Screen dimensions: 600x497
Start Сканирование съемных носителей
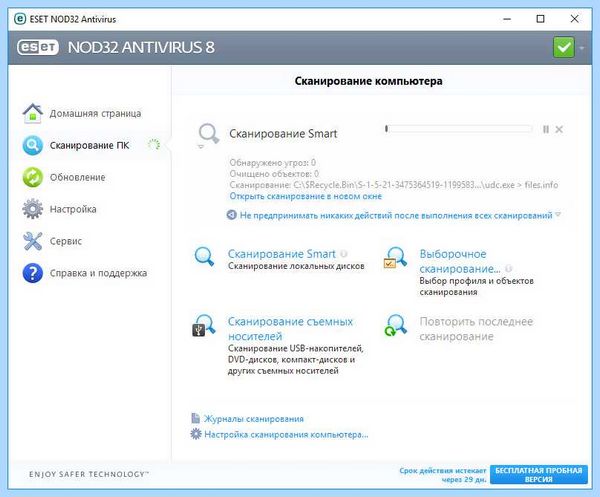[290, 329]
